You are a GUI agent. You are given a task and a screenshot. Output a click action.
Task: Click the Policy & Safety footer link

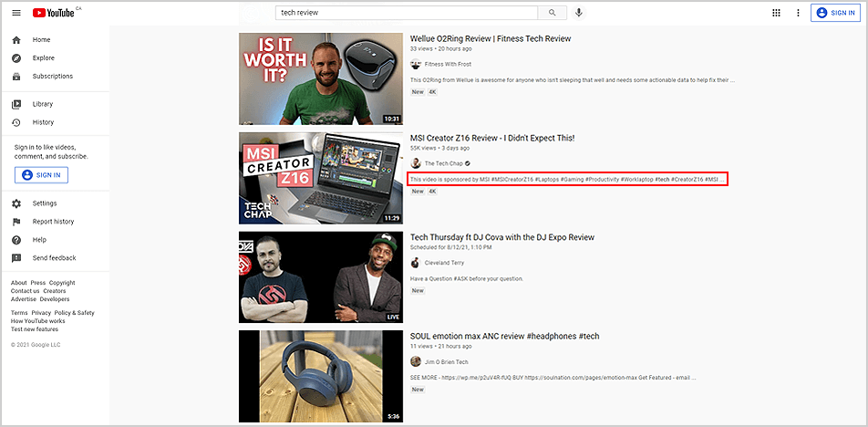click(74, 313)
